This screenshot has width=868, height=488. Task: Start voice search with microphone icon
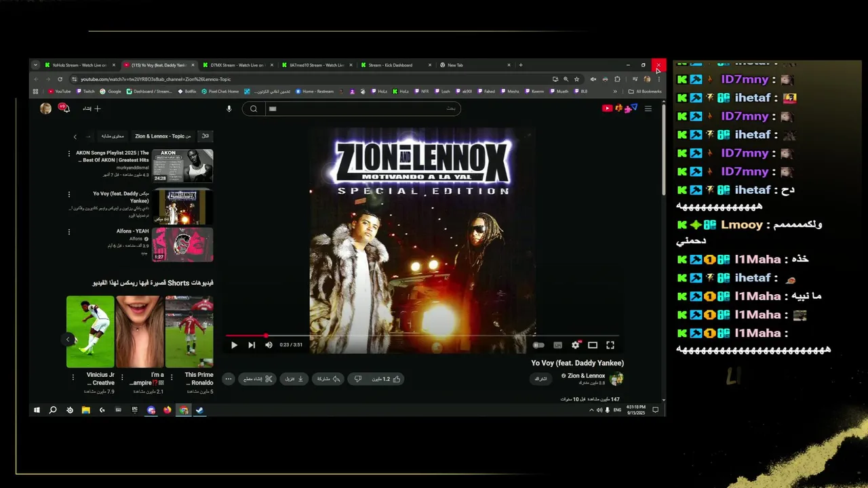[229, 108]
